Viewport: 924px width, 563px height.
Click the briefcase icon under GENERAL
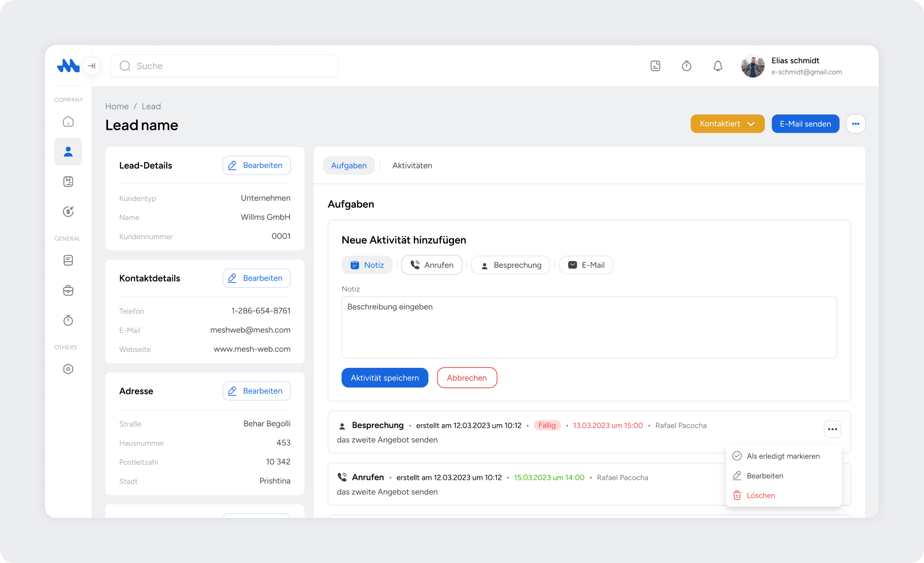coord(68,290)
